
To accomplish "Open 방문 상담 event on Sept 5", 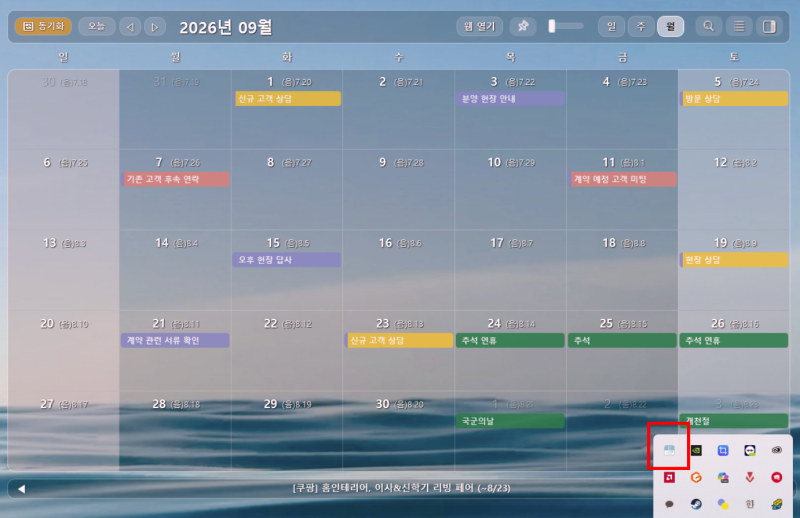I will point(734,98).
